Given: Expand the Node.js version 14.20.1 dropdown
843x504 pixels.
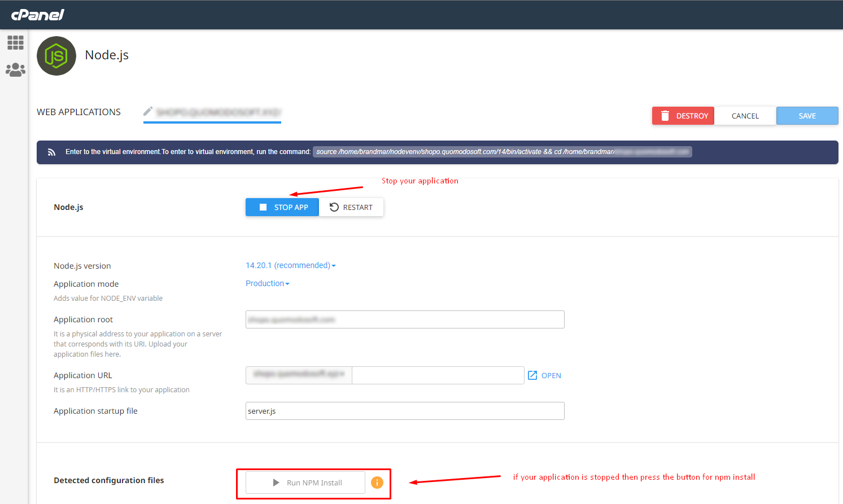Looking at the screenshot, I should coord(290,265).
